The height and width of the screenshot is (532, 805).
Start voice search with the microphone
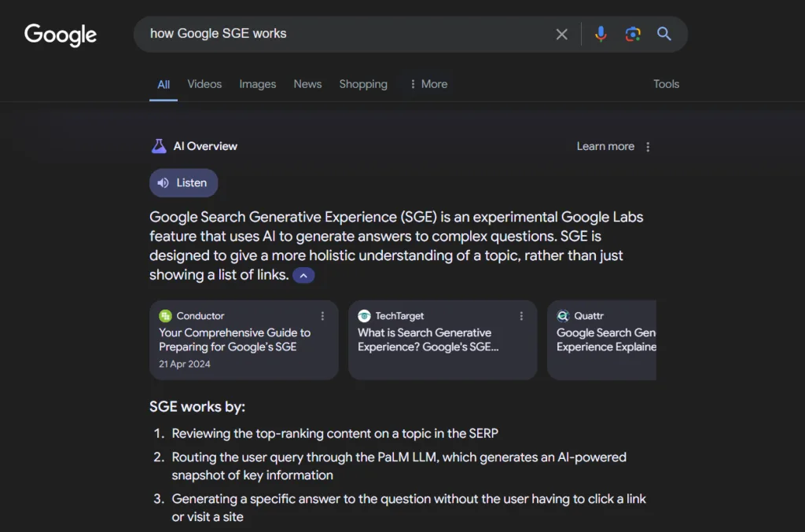click(x=601, y=34)
